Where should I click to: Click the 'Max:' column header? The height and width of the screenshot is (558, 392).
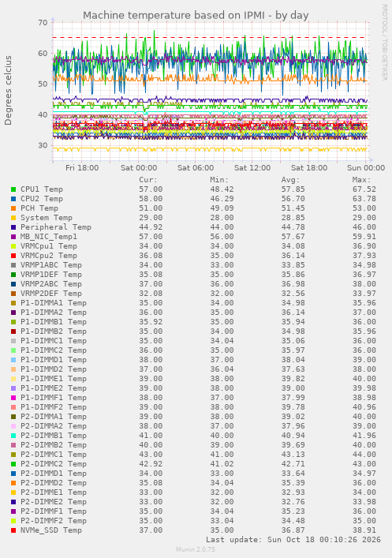(x=361, y=180)
